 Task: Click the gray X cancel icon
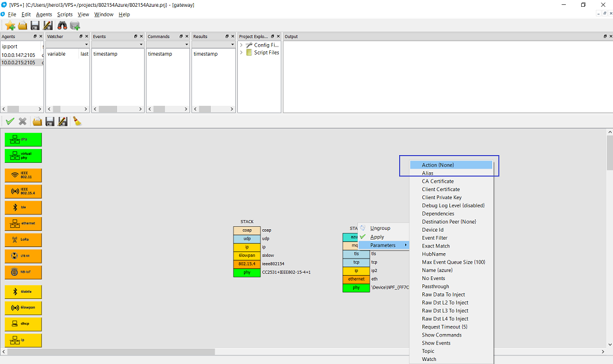tap(23, 121)
